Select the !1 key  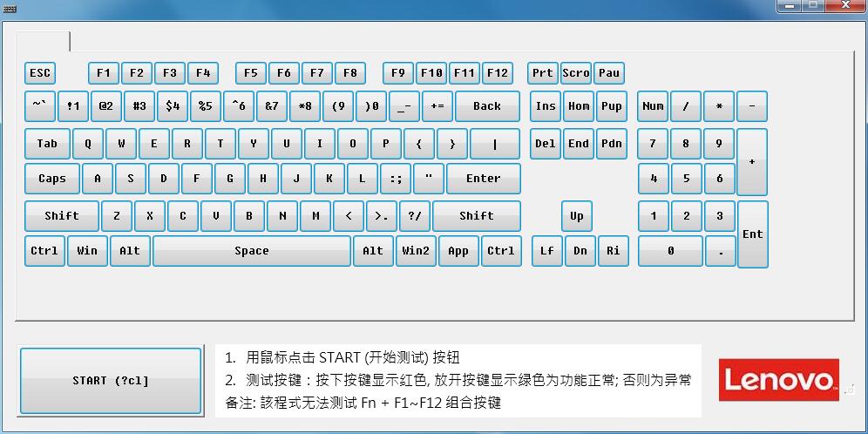(73, 106)
